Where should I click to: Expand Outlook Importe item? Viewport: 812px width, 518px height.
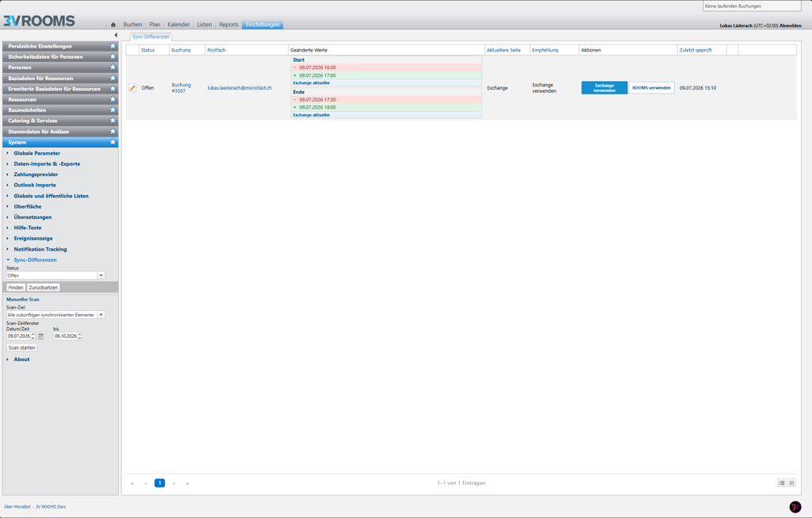click(7, 185)
